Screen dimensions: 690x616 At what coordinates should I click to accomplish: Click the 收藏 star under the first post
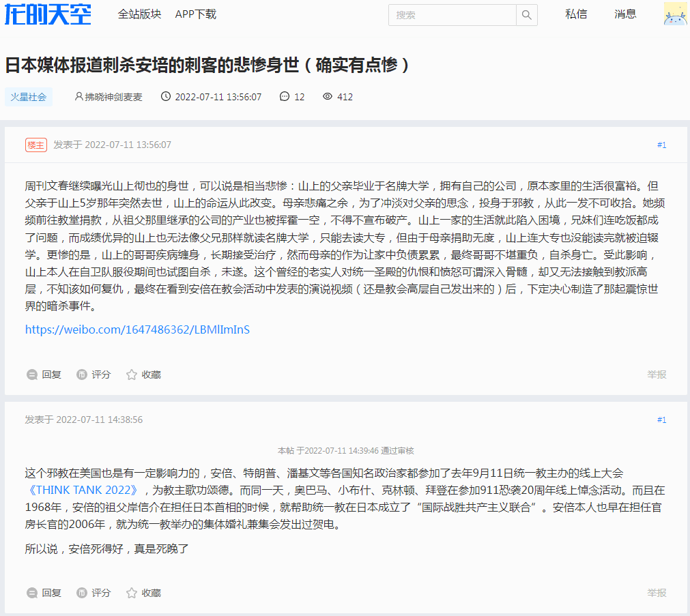(x=132, y=375)
